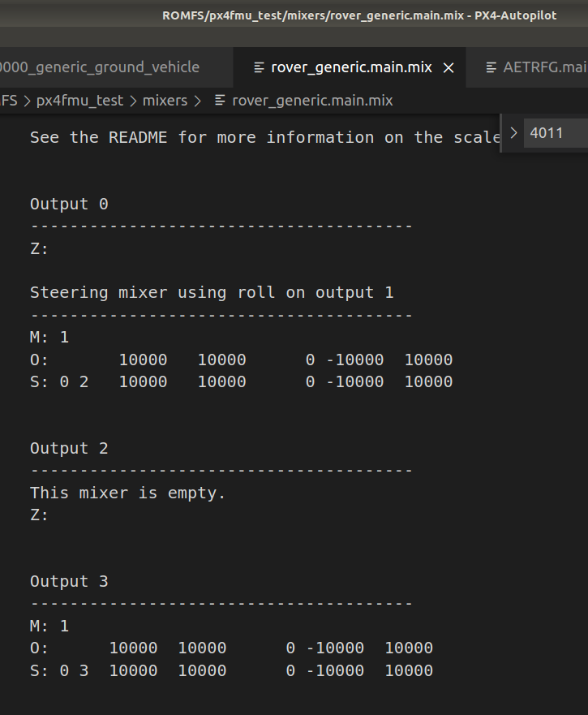588x715 pixels.
Task: Click 'Steering mixer using roll on output 1'
Action: (212, 293)
